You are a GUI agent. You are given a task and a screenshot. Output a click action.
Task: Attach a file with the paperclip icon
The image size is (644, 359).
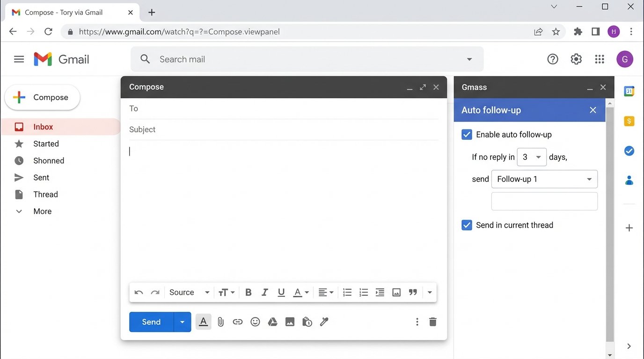click(220, 322)
